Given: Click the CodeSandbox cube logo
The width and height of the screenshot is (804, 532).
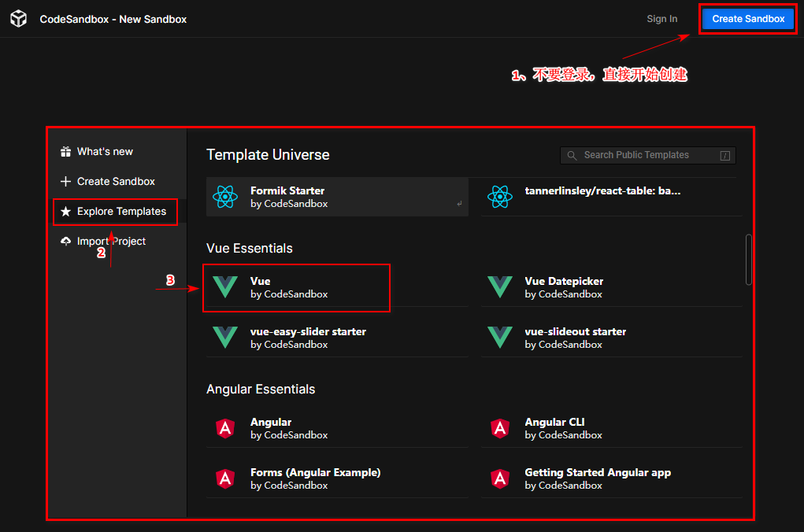Looking at the screenshot, I should [18, 19].
